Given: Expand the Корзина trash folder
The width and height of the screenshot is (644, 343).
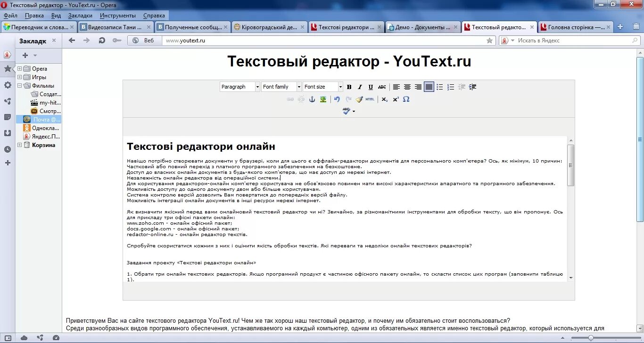Looking at the screenshot, I should pos(20,145).
